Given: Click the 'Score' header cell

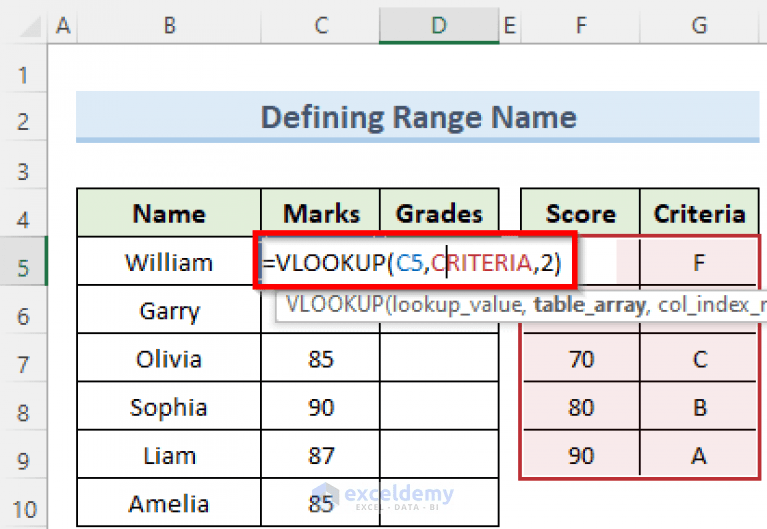Looking at the screenshot, I should tap(581, 213).
